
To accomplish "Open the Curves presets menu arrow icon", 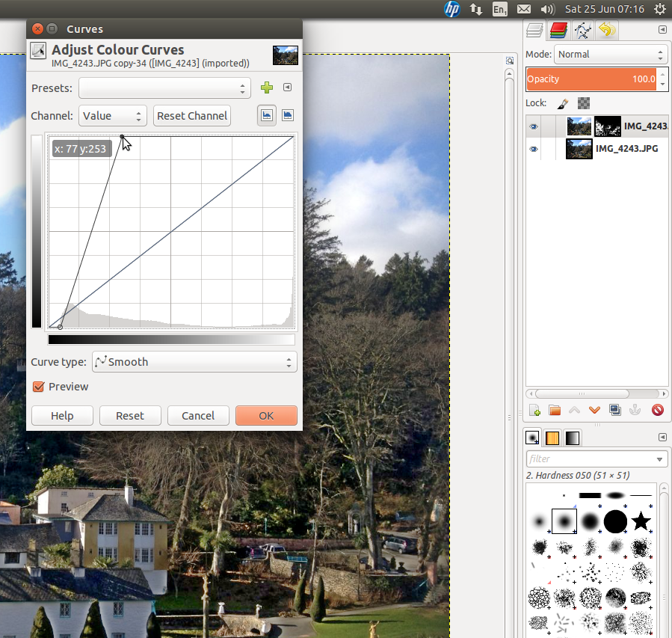I will pos(287,88).
